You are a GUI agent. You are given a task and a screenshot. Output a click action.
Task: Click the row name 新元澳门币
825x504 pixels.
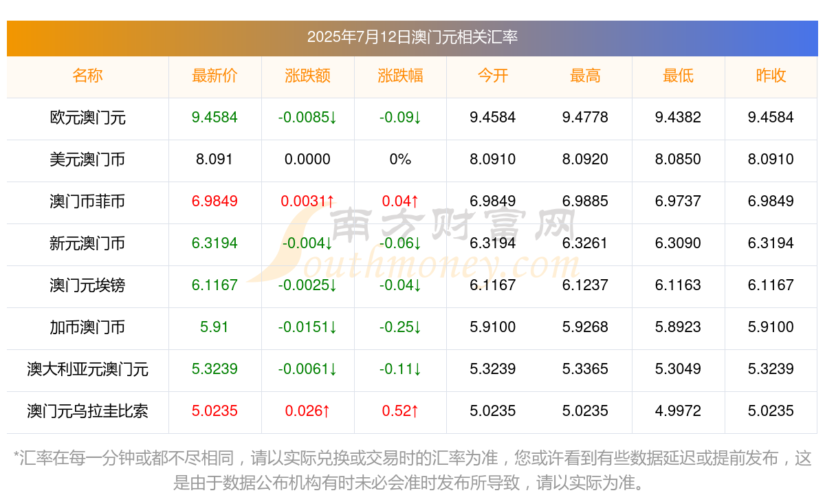(87, 243)
